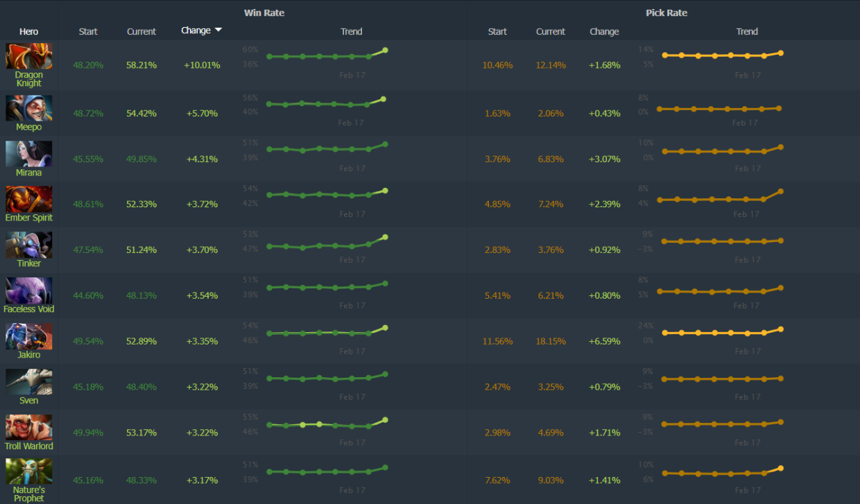Sort by Win Rate Current column header
The height and width of the screenshot is (504, 860).
(141, 32)
